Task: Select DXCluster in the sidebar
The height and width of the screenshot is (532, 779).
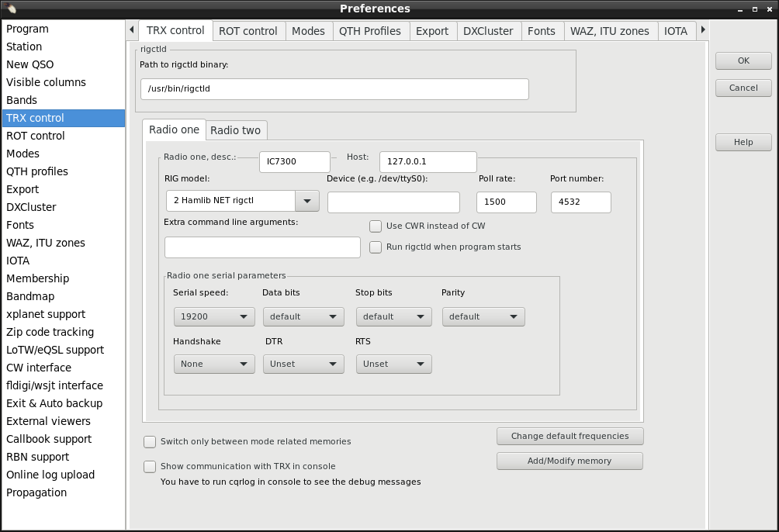Action: [x=64, y=208]
